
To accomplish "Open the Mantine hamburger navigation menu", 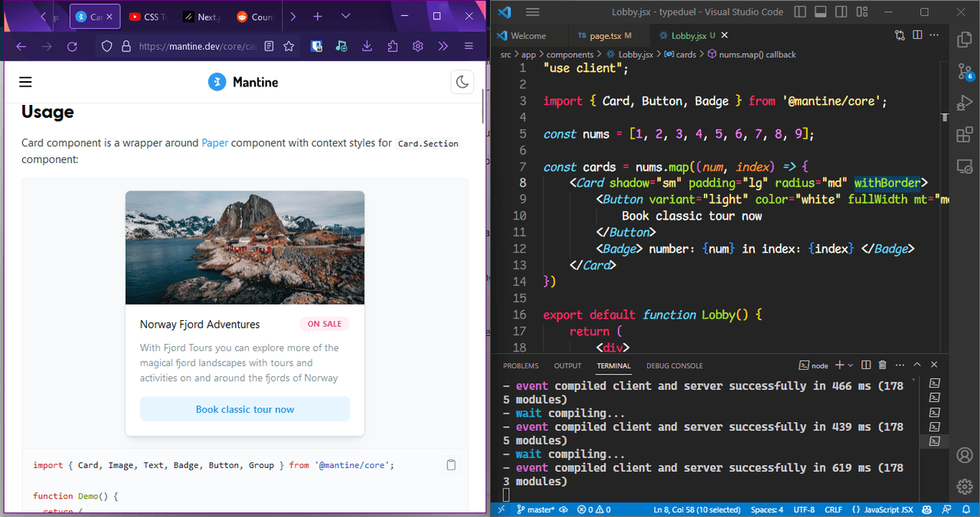I will pyautogui.click(x=25, y=82).
